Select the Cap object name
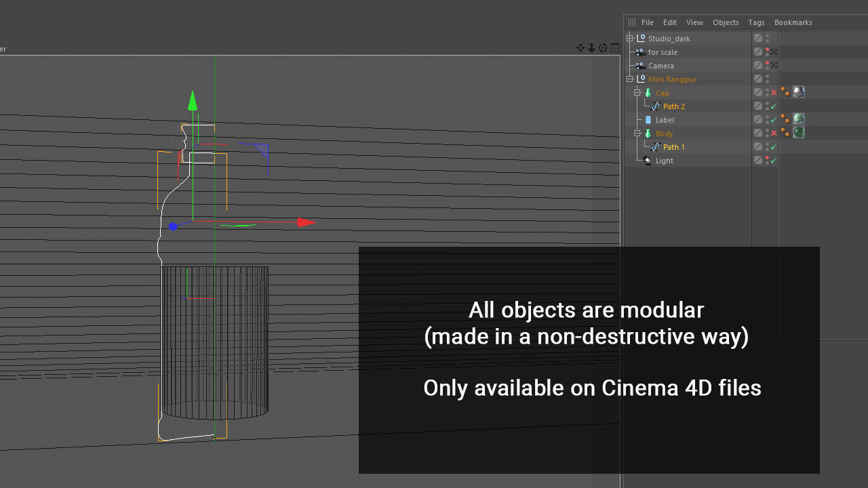This screenshot has width=868, height=488. (663, 93)
